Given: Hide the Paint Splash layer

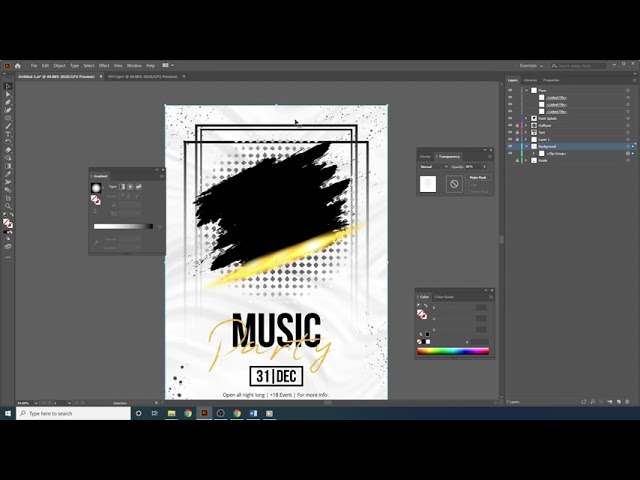Looking at the screenshot, I should tap(510, 118).
